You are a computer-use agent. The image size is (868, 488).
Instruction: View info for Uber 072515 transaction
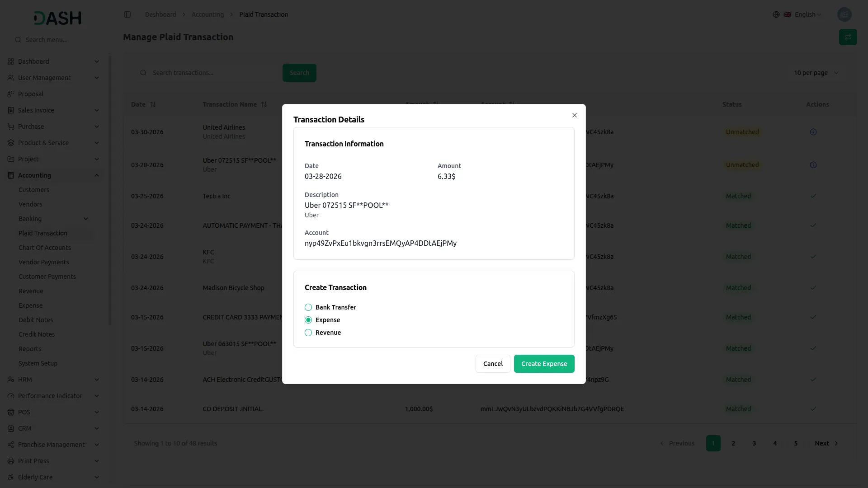click(x=813, y=165)
